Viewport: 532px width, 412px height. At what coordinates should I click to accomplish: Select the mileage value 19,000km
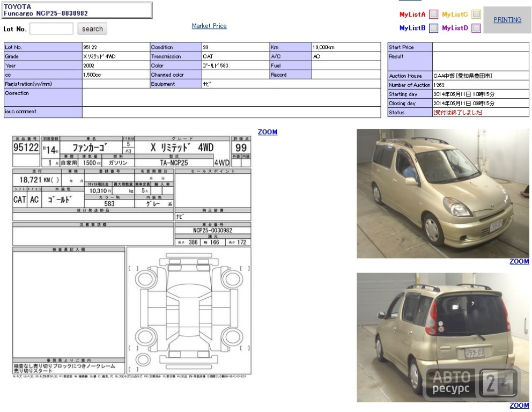(x=323, y=47)
